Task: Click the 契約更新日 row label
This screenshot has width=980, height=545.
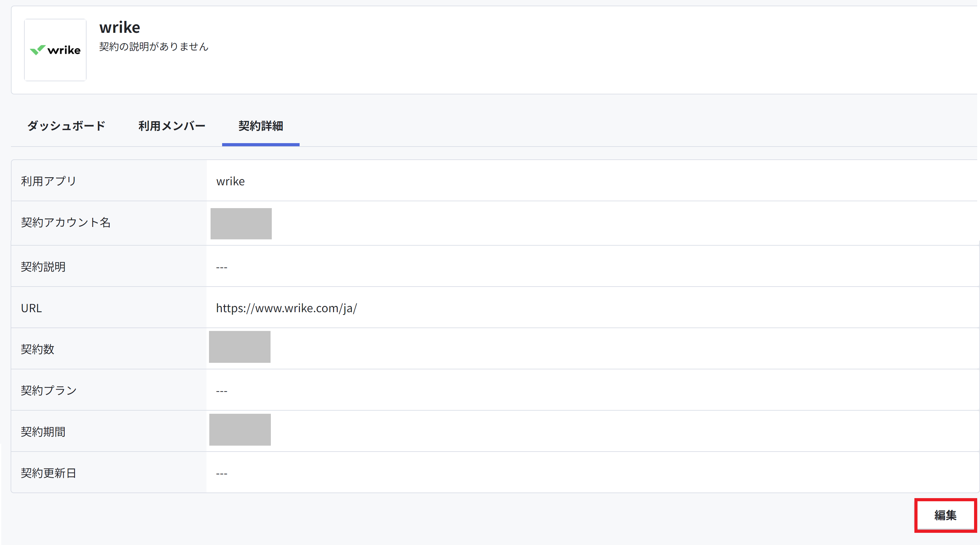Action: click(x=49, y=473)
